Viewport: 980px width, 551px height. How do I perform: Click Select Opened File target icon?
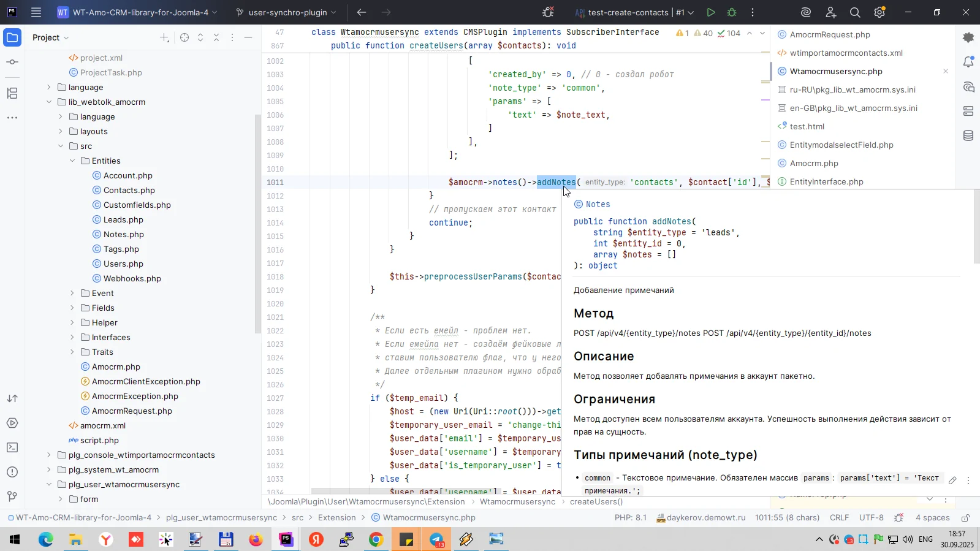184,37
